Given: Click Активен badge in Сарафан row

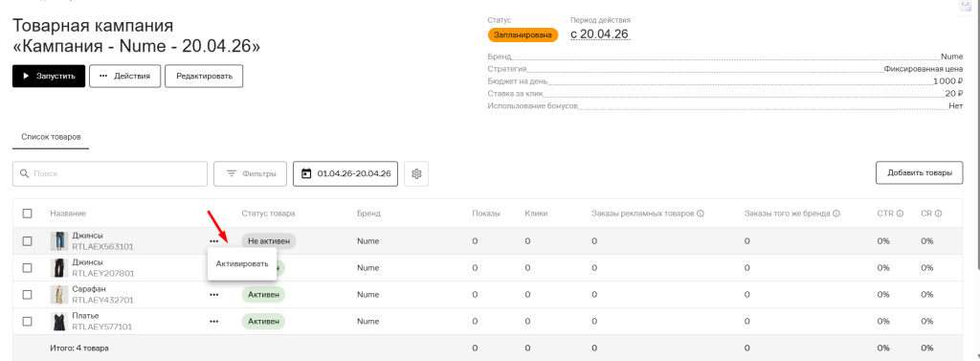Looking at the screenshot, I should [263, 295].
